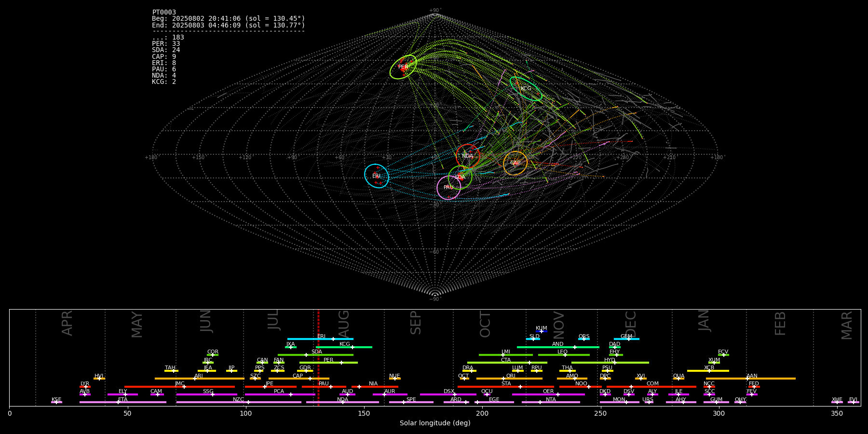868x434 pixels.
Task: Click the SPE violet bar in timeline
Action: [411, 402]
